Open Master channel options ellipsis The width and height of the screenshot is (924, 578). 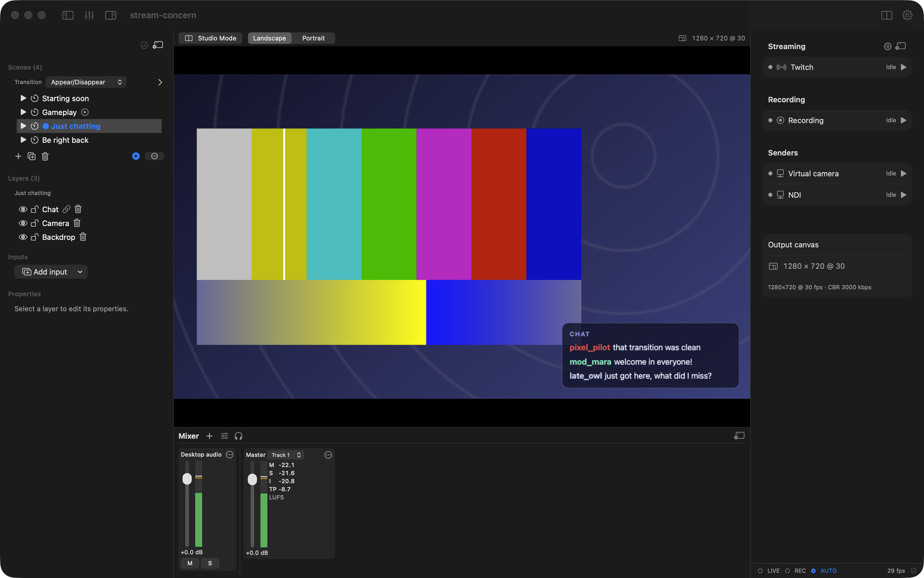(328, 455)
